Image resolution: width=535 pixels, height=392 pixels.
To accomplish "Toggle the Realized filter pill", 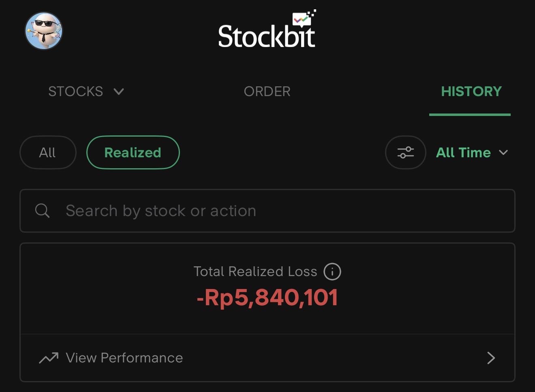I will 133,152.
